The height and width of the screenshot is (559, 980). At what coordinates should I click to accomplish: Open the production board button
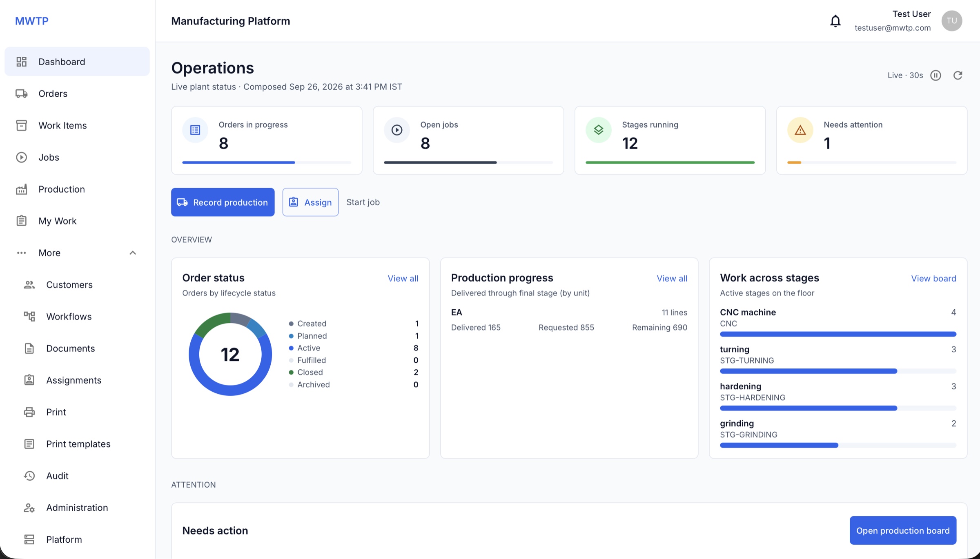pos(903,530)
